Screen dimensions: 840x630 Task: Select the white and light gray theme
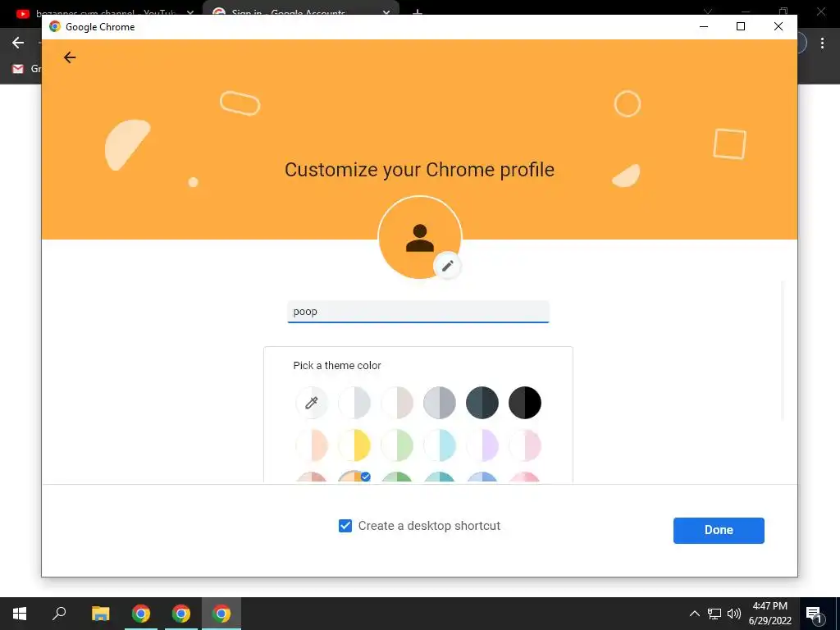point(354,402)
